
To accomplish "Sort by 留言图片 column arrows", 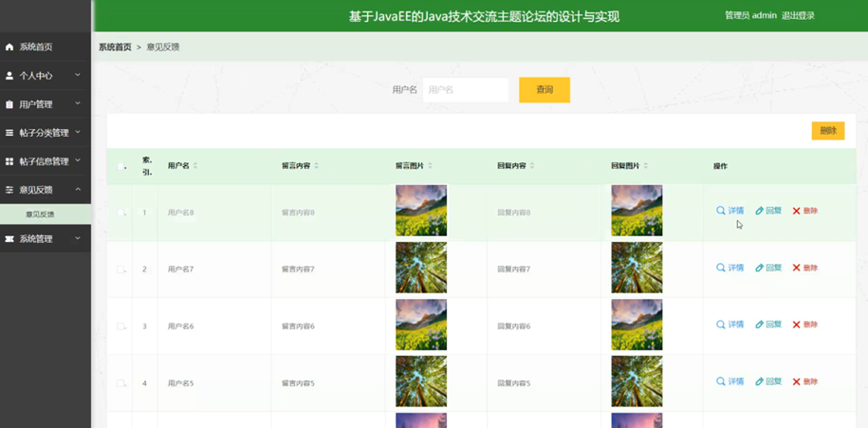I will point(430,165).
